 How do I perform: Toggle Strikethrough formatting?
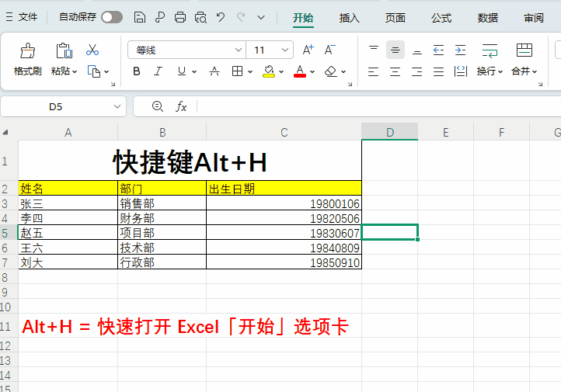(214, 71)
